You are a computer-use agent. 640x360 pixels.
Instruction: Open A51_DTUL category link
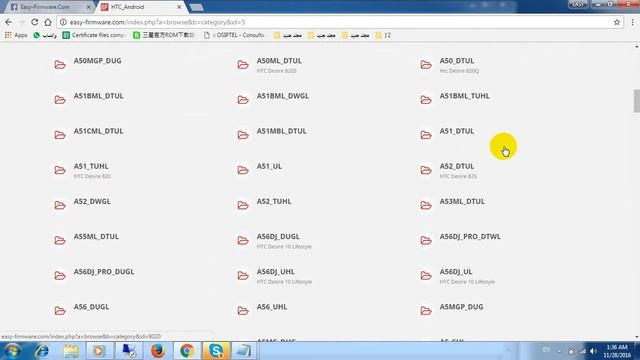[x=457, y=131]
